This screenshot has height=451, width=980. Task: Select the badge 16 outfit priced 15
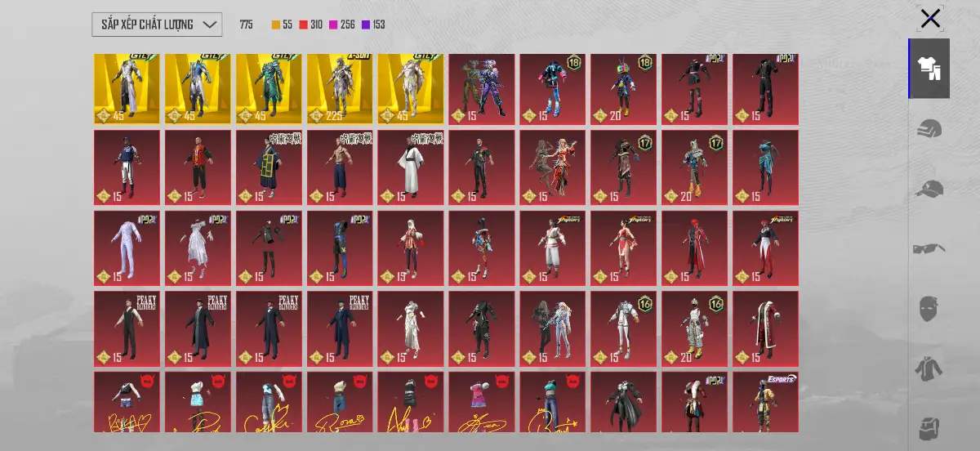click(x=624, y=328)
